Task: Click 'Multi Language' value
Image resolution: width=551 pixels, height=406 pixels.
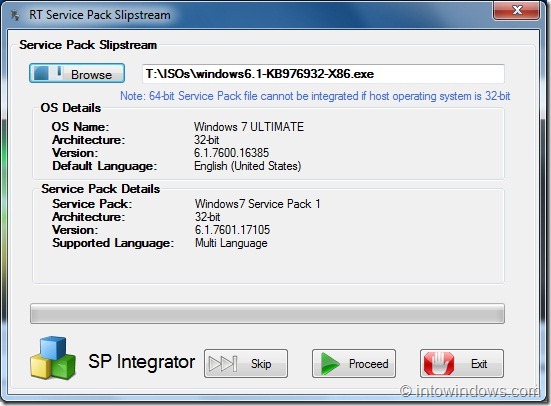Action: pyautogui.click(x=231, y=243)
